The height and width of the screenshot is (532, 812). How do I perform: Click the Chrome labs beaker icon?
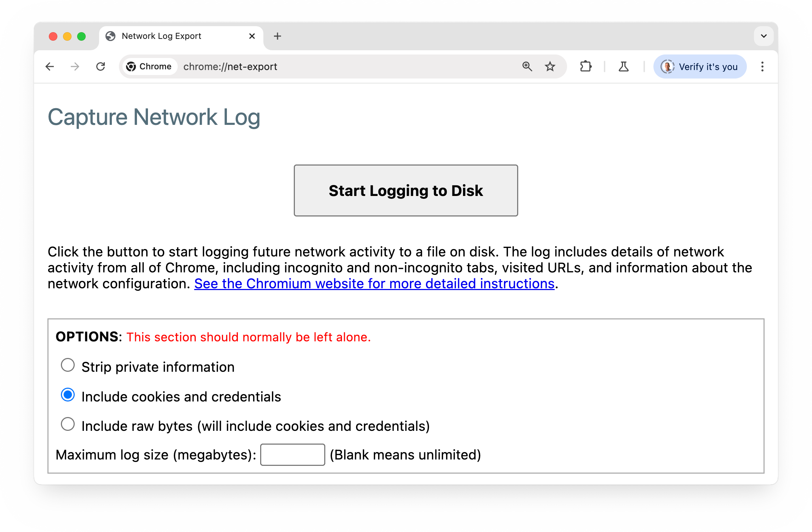[624, 66]
